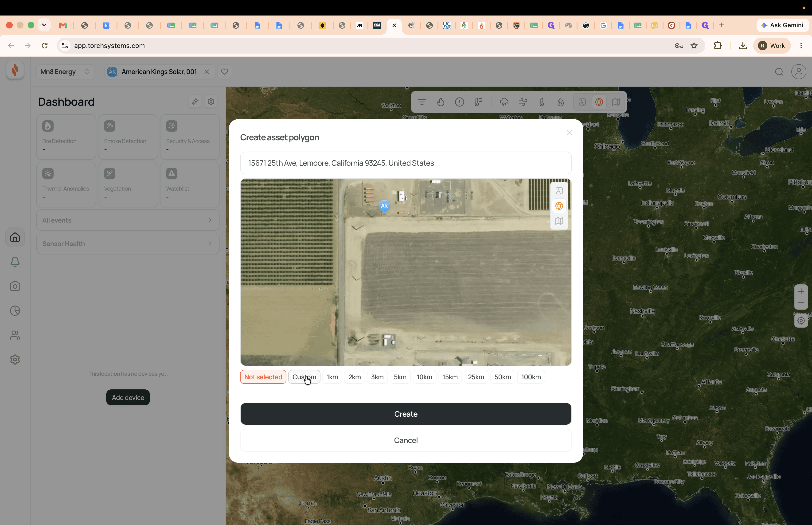812x525 pixels.
Task: Choose the 1km radius option
Action: click(x=332, y=377)
